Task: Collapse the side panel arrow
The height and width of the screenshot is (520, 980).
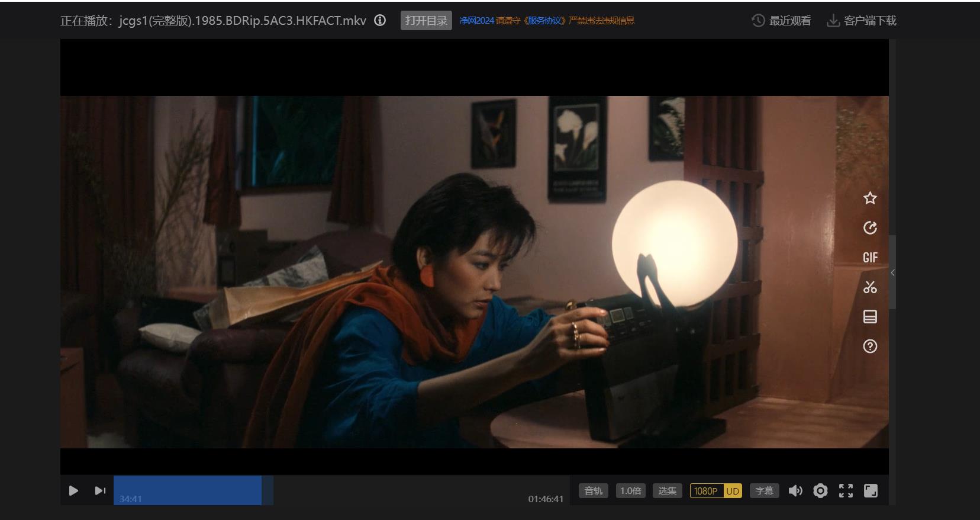Action: coord(892,272)
